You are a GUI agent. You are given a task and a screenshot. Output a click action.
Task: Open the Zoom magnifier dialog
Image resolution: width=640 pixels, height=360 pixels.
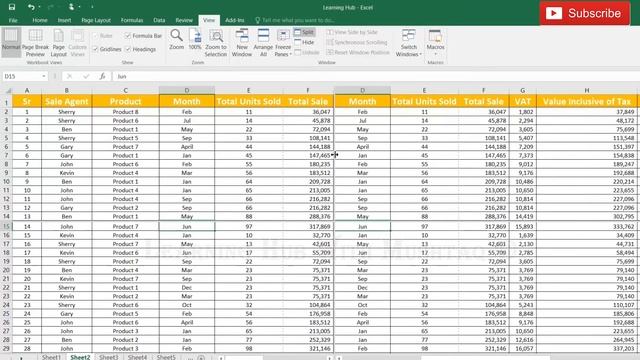(176, 40)
